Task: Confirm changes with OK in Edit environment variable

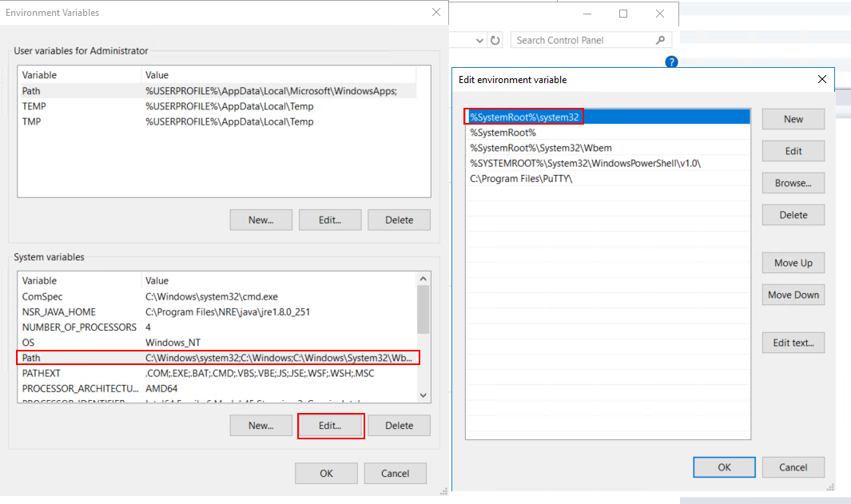Action: [724, 467]
